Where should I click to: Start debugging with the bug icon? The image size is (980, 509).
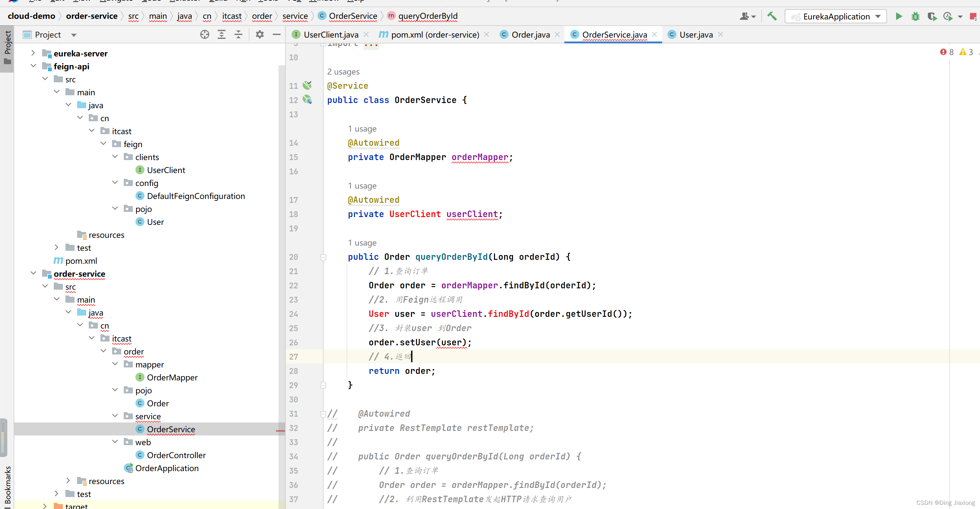click(x=915, y=16)
